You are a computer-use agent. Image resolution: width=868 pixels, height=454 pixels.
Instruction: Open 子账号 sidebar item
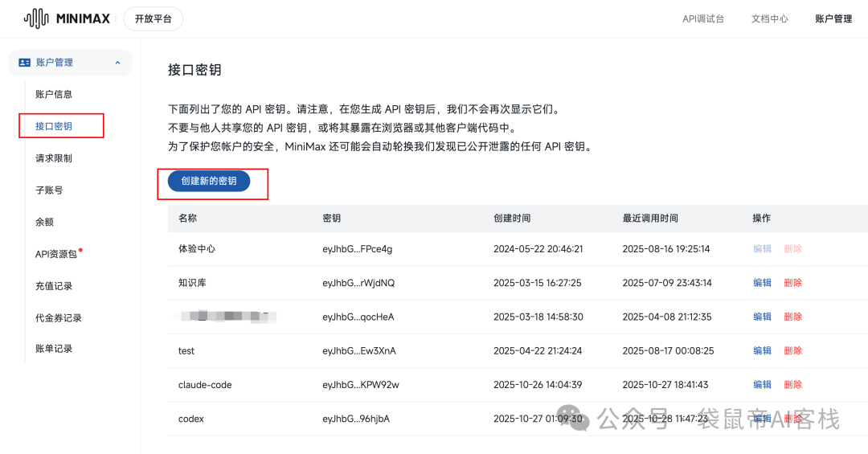49,190
